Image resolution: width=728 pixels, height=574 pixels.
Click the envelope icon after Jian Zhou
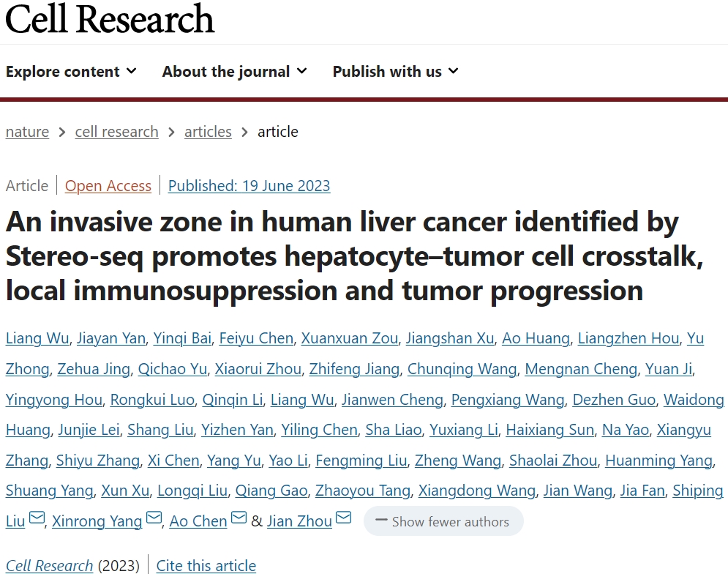[x=344, y=518]
